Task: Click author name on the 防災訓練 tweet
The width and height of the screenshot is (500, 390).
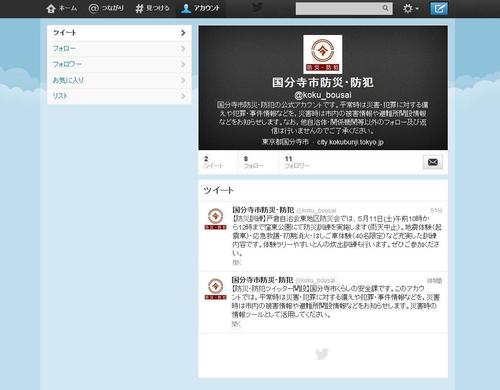Action: tap(263, 210)
